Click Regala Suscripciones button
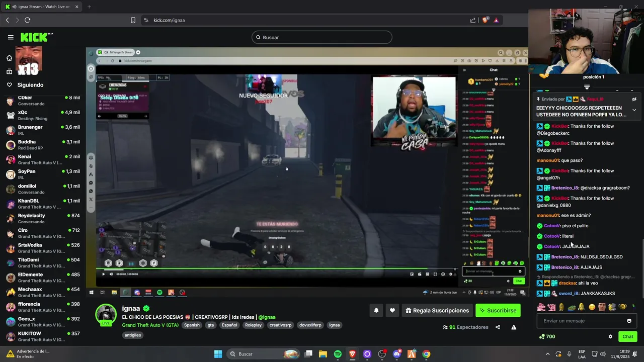The image size is (644, 362). [x=436, y=311]
